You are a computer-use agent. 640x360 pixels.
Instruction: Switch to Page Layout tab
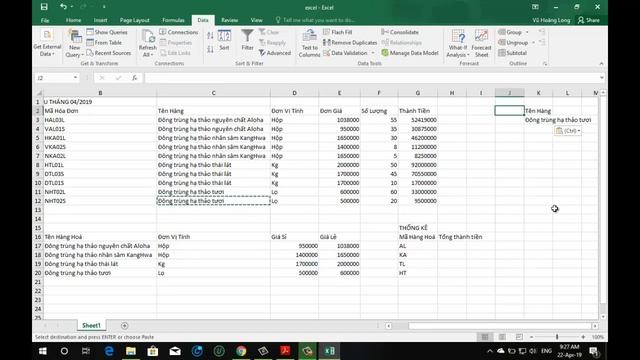click(x=134, y=20)
